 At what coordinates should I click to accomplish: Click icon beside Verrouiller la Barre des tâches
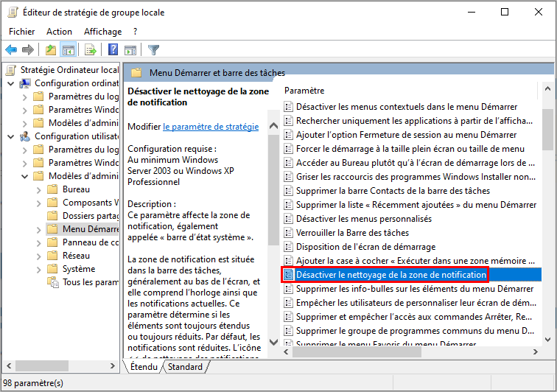[288, 233]
